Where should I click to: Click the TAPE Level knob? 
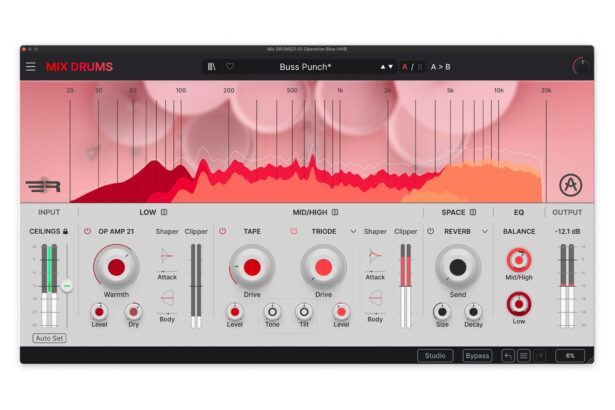(235, 312)
